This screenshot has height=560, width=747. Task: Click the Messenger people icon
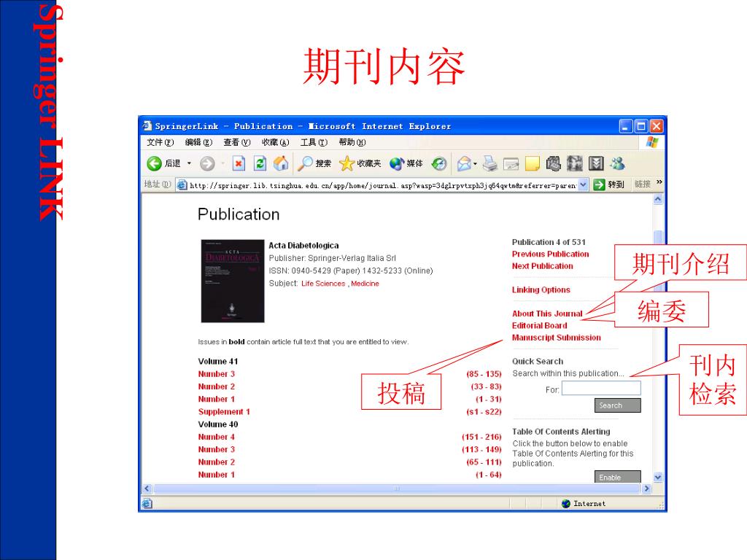point(618,164)
